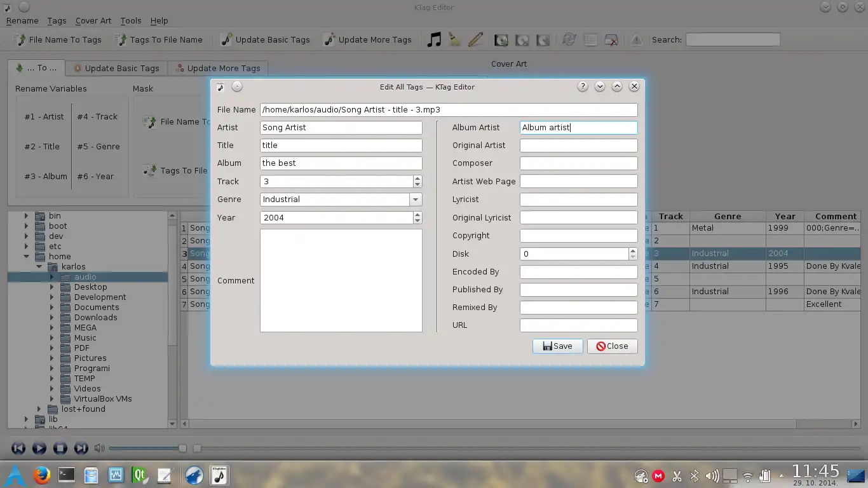The image size is (868, 488).
Task: Expand the bin folder in the tree
Action: tap(26, 216)
